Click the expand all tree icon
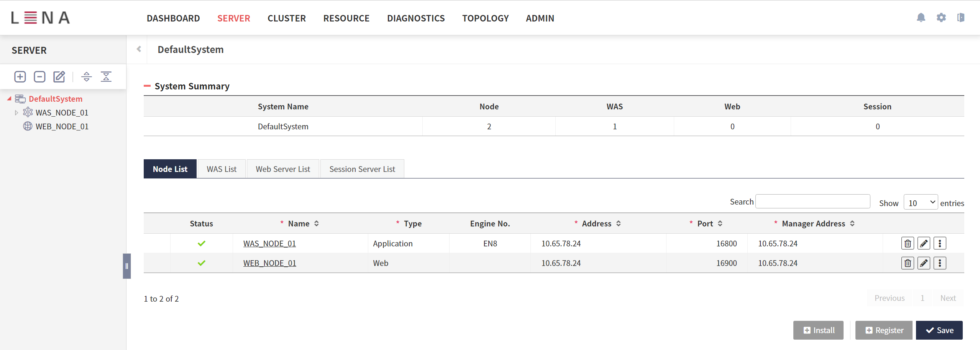Image resolution: width=980 pixels, height=350 pixels. click(87, 76)
